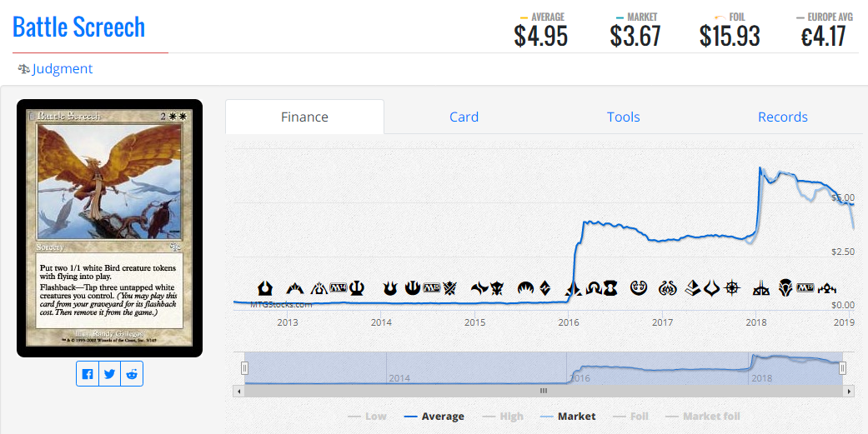Click the Oath of the Gatewatch set icon

point(574,288)
